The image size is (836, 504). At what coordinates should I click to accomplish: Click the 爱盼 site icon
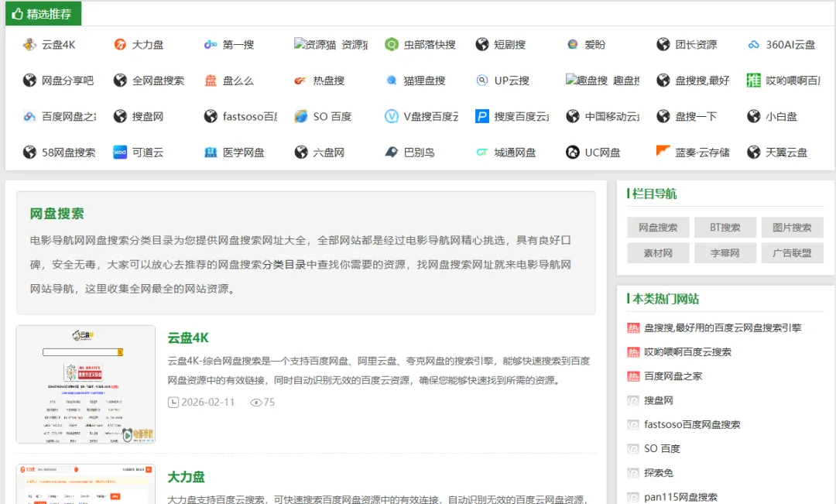(573, 45)
